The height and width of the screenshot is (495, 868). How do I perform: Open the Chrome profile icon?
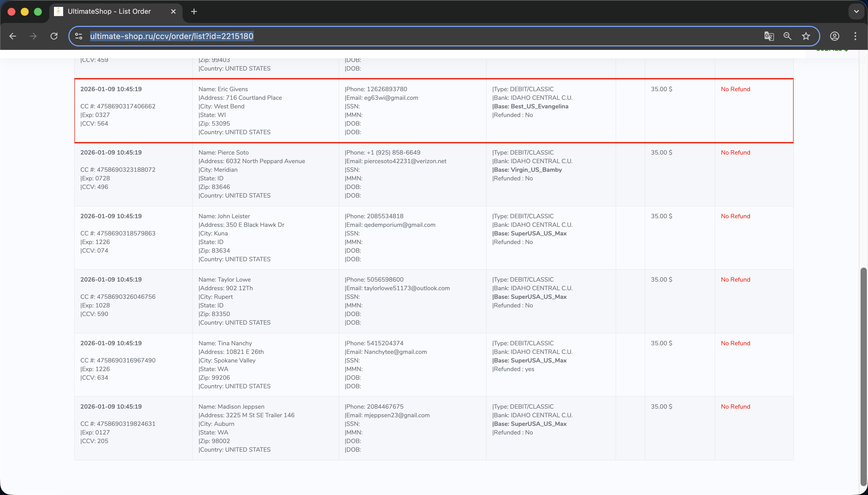coord(834,36)
